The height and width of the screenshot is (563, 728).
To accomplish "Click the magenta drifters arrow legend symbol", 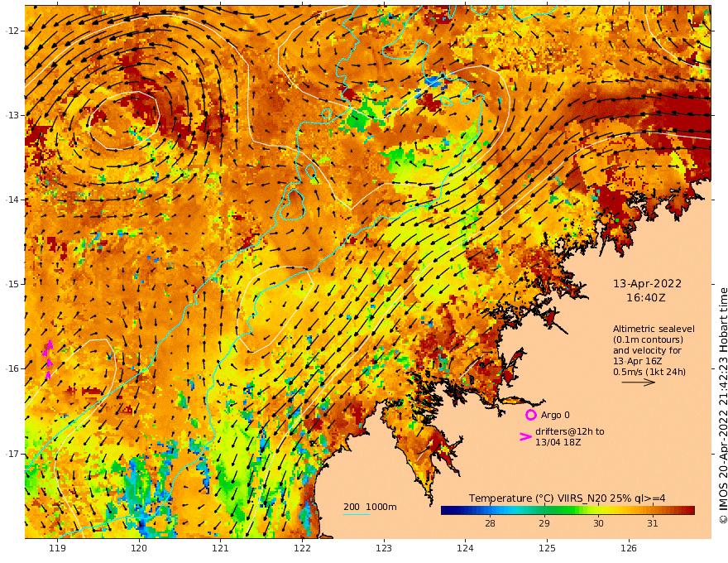I will pos(525,436).
